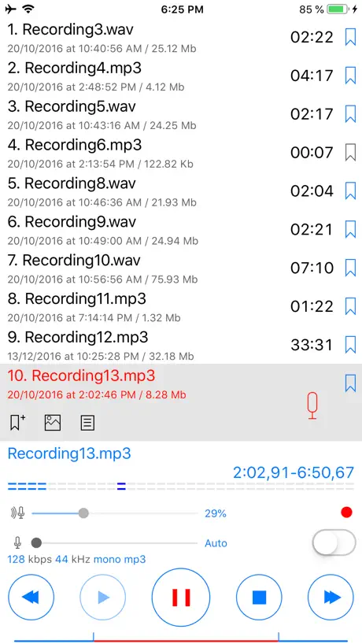Toggle bookmark for Recording3.wav
The image size is (362, 644).
coord(350,37)
